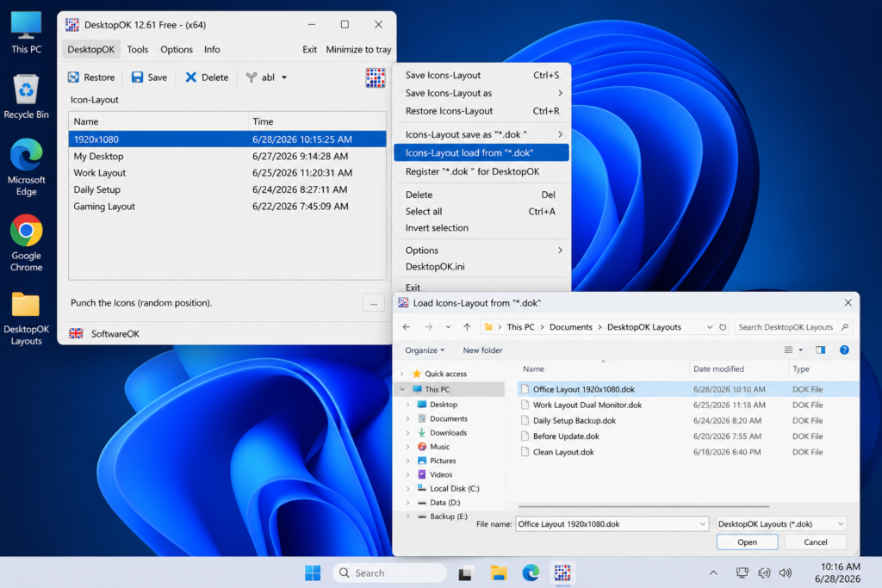
Task: Click the ellipsis button beside Punch the Icons
Action: click(374, 304)
